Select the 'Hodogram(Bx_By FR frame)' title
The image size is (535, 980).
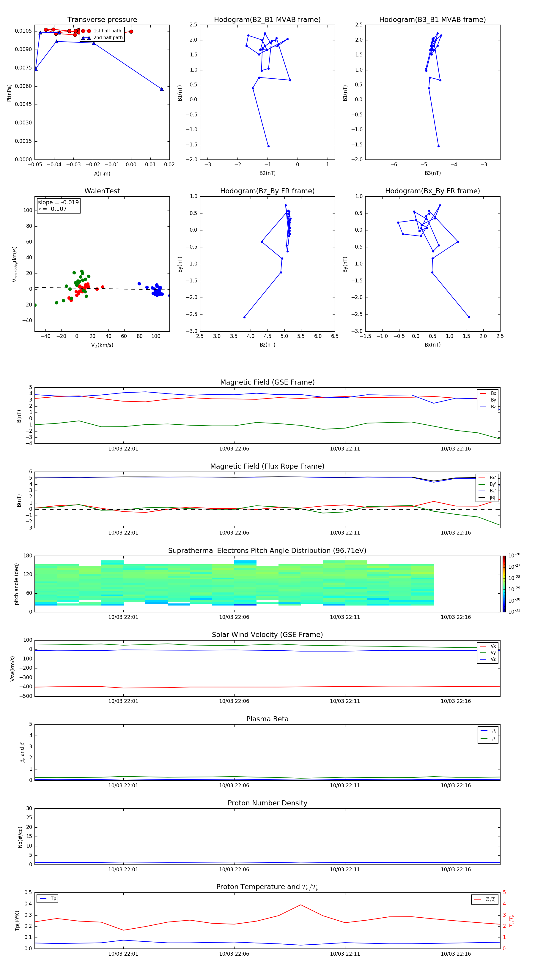click(432, 191)
